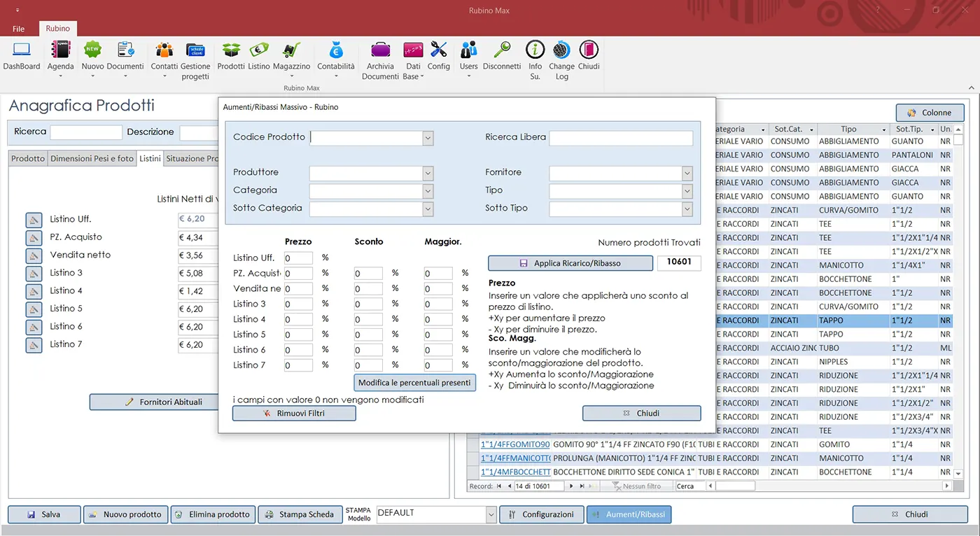
Task: Click the chart icon beside Listino 5
Action: tap(34, 309)
